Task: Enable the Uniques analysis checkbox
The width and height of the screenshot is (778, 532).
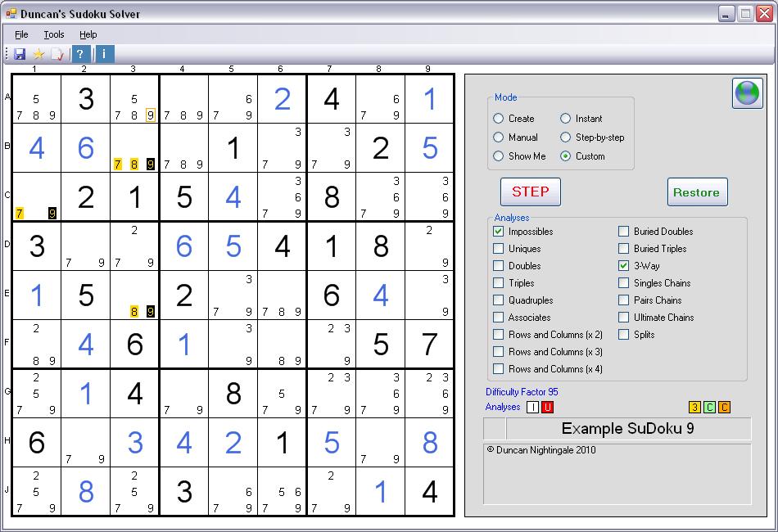Action: click(498, 248)
